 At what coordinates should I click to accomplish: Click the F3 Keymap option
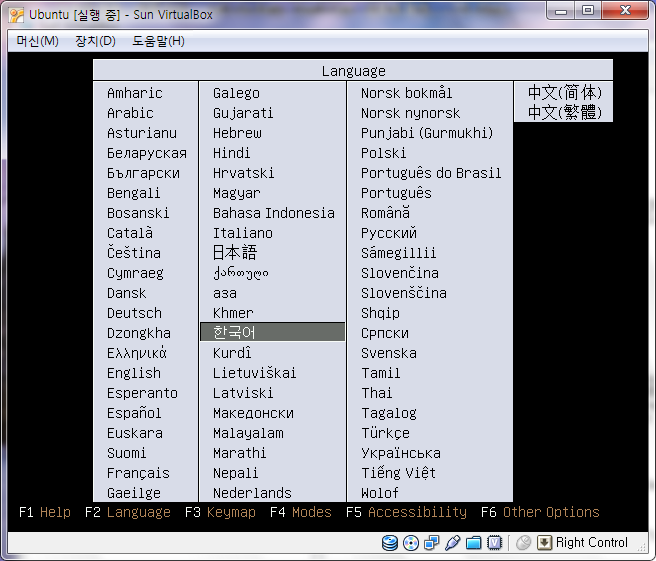click(220, 512)
